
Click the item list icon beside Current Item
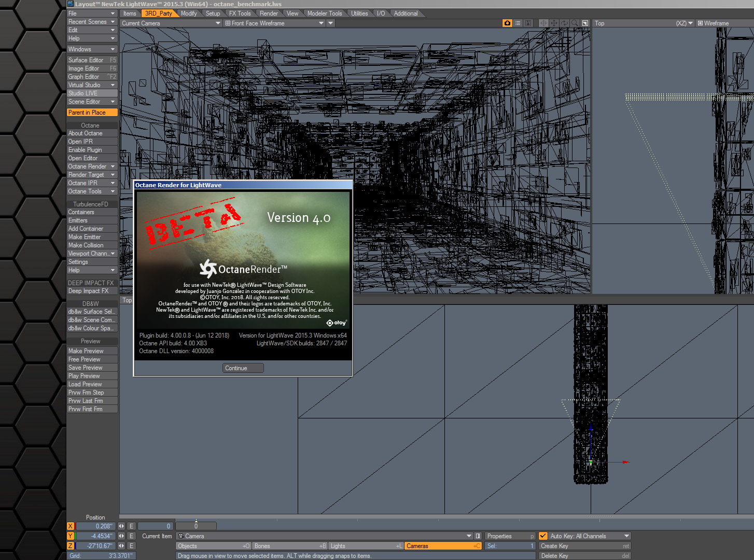(x=478, y=536)
